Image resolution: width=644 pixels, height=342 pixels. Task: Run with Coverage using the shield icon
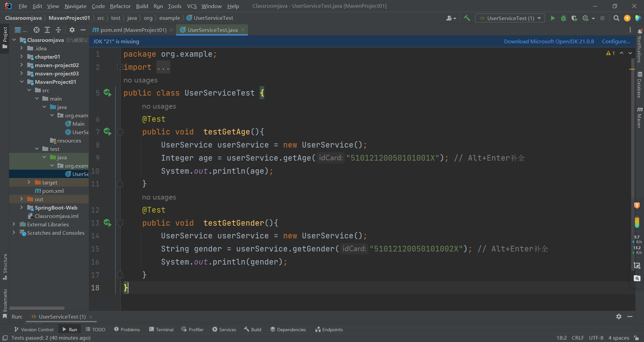click(x=574, y=18)
